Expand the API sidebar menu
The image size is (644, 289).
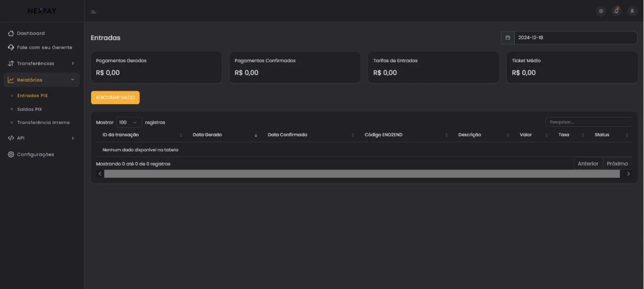[x=41, y=138]
